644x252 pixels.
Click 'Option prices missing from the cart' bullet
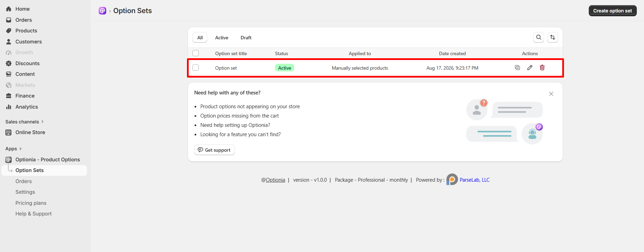coord(239,116)
